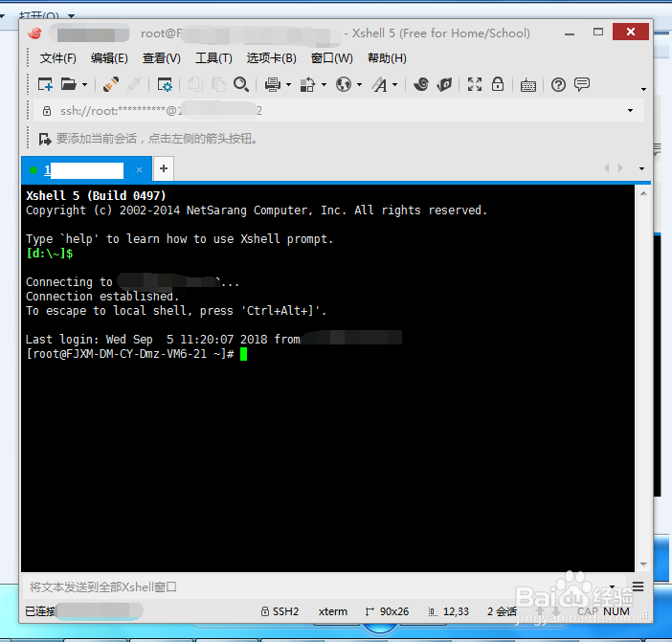Click SSH2 in the status bar

(x=280, y=611)
